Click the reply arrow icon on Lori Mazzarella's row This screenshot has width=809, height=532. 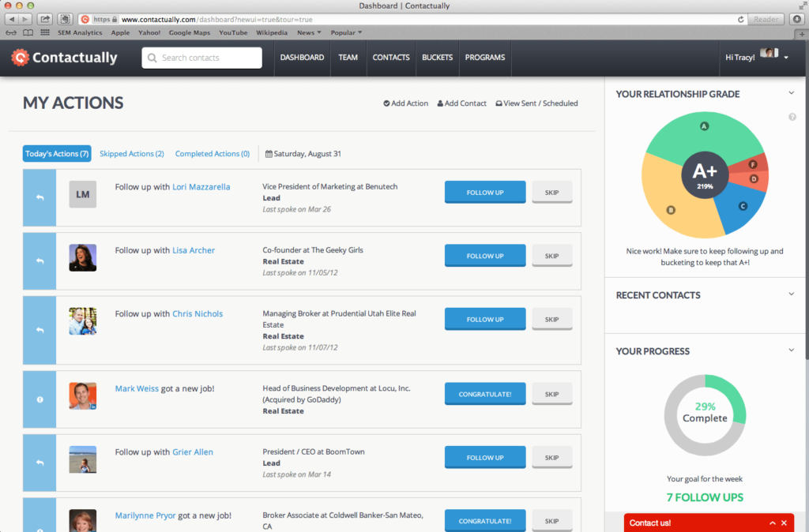coord(40,198)
